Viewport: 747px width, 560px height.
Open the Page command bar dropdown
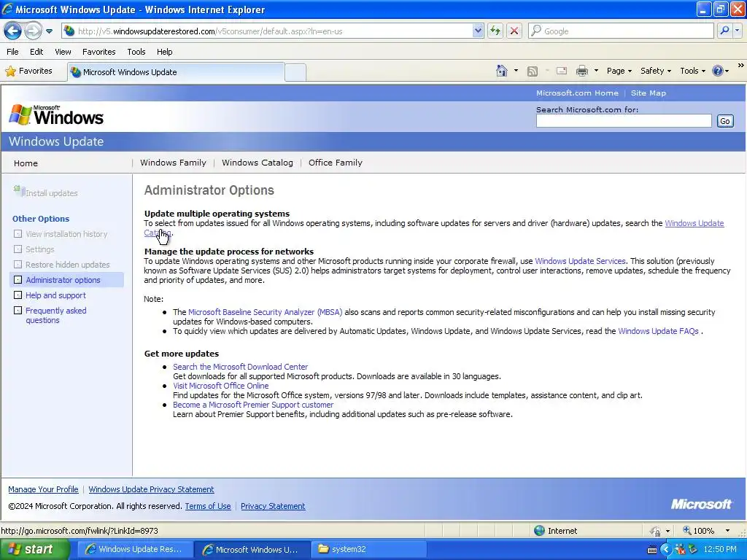(619, 71)
